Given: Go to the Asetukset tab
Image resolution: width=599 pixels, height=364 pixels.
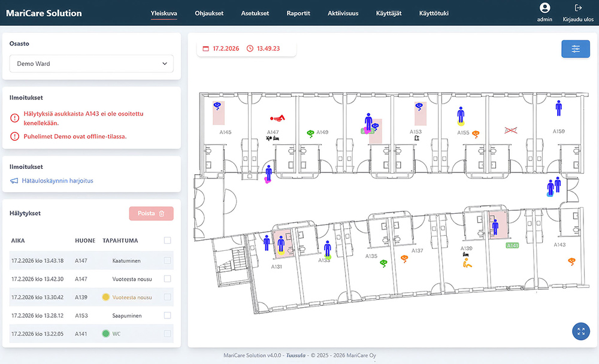Looking at the screenshot, I should [255, 13].
